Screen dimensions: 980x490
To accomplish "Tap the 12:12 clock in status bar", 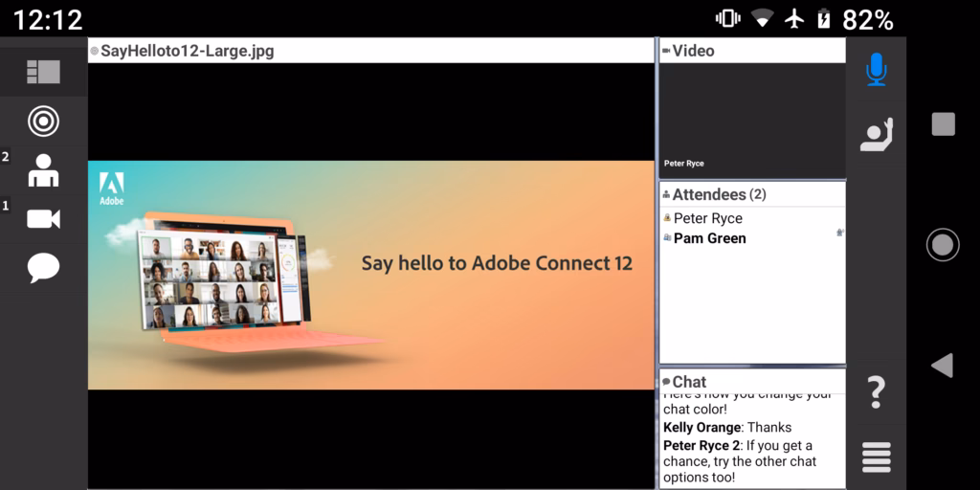I will tap(48, 20).
